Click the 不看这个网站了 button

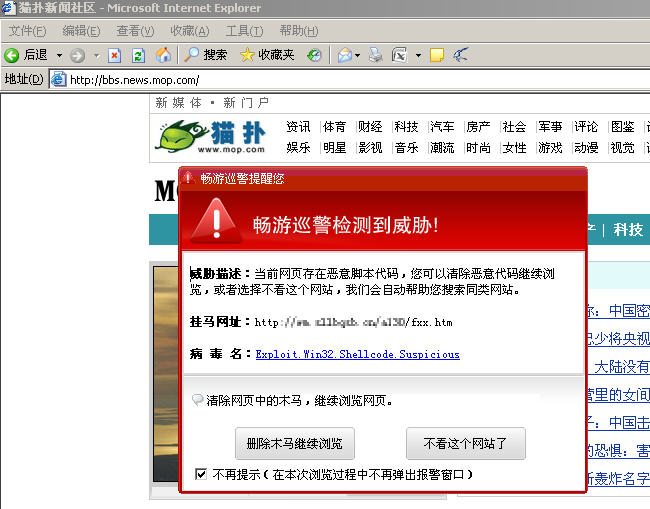tap(465, 443)
